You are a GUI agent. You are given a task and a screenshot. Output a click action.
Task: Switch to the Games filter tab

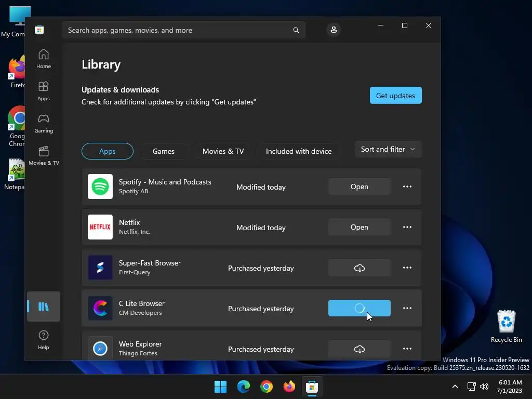point(164,151)
